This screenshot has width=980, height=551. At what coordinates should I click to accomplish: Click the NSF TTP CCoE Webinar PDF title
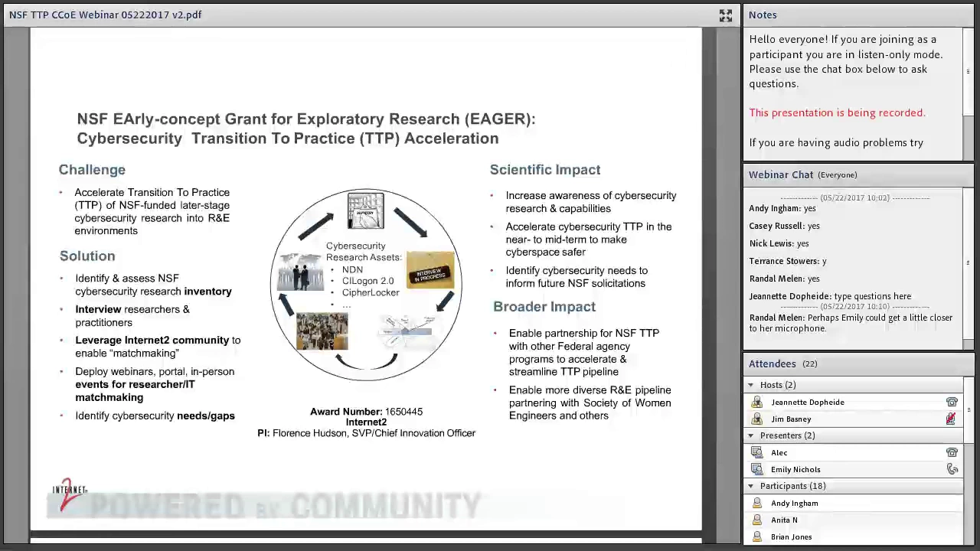point(106,15)
